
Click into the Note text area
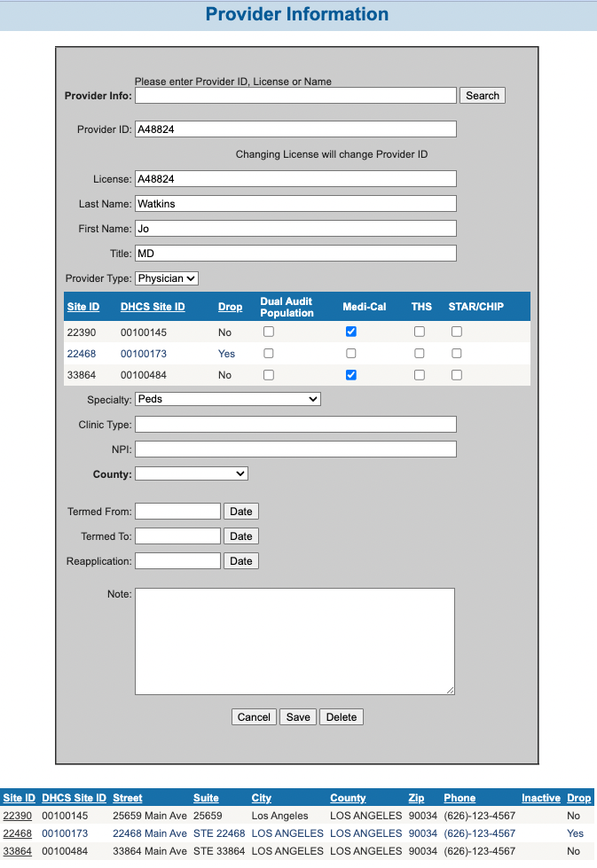(295, 641)
